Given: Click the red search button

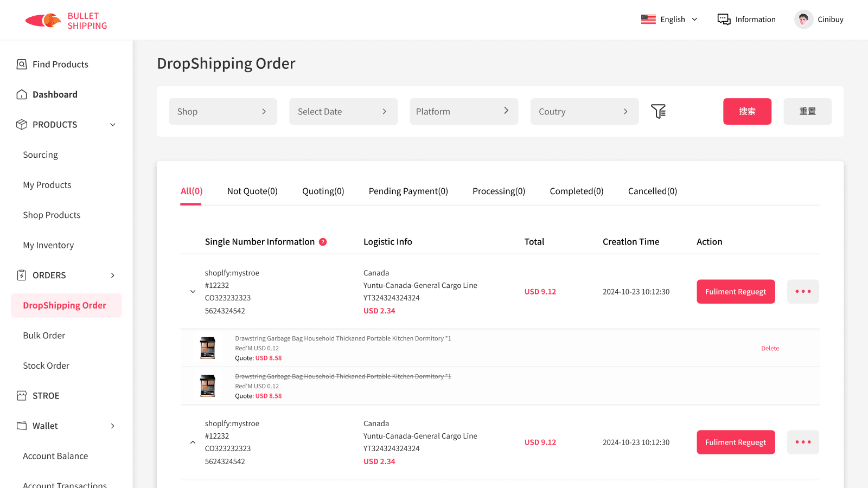Looking at the screenshot, I should pos(746,112).
